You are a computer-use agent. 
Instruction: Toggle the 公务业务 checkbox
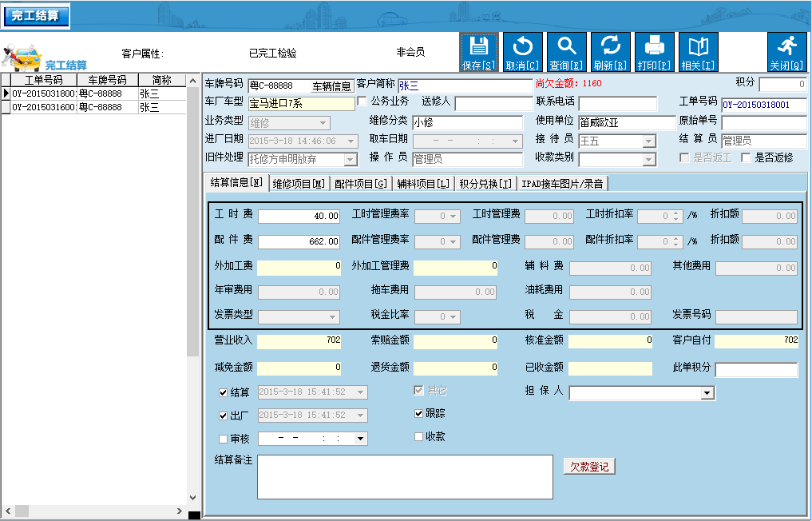362,101
